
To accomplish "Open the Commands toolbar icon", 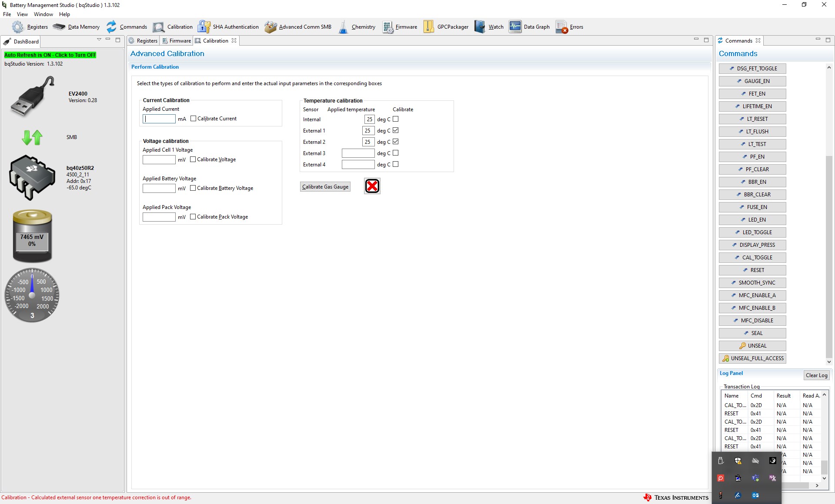I will pos(112,27).
